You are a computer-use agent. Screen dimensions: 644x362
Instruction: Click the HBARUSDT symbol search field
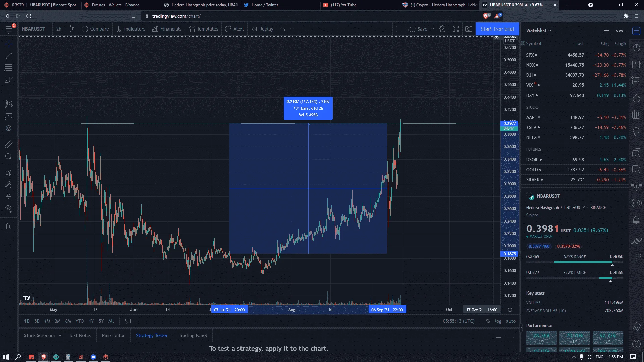[x=34, y=29]
